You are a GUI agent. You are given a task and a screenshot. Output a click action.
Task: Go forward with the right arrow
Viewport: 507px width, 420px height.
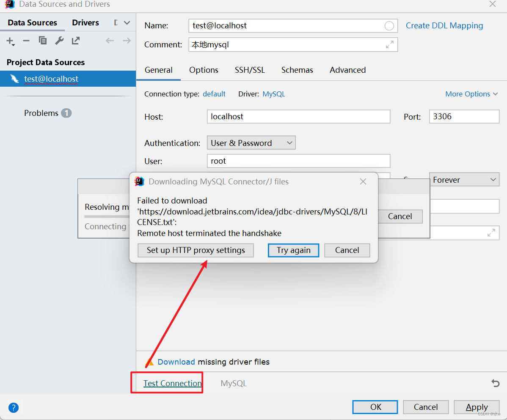tap(127, 41)
